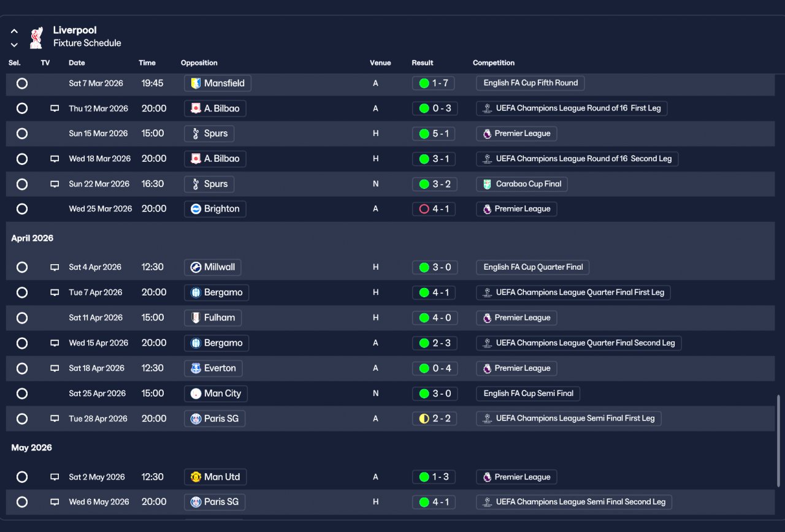Click the Man Utd club badge

pyautogui.click(x=196, y=477)
